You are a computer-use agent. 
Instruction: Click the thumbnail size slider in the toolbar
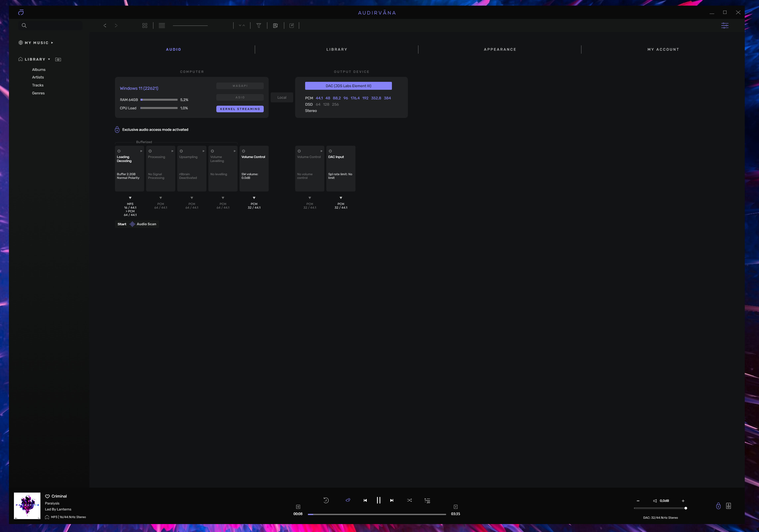[x=190, y=26]
